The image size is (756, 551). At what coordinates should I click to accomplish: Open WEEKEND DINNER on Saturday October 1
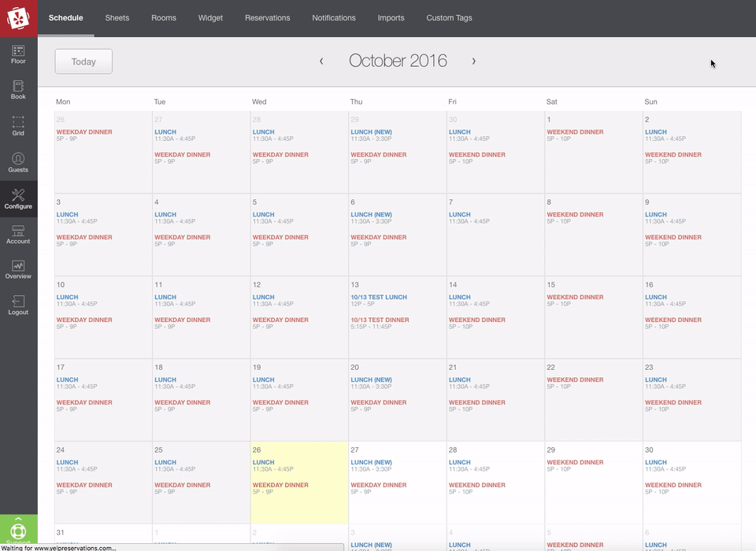[x=575, y=132]
